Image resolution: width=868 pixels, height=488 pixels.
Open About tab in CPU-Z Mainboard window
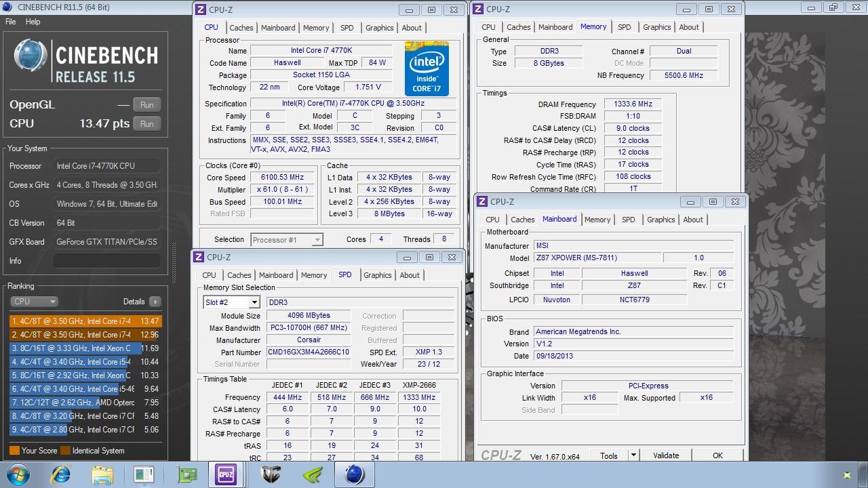click(x=693, y=220)
